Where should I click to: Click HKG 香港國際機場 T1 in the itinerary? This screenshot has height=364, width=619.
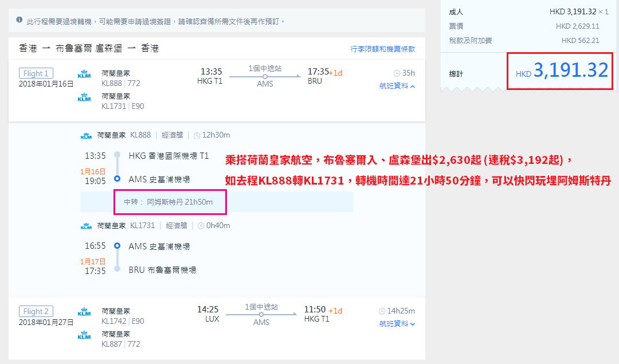click(x=169, y=156)
